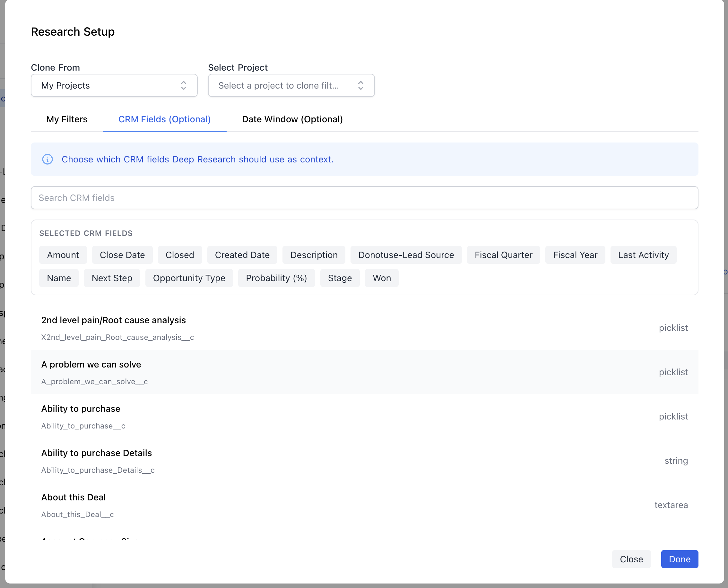Remove the Probability (%) chip

tap(276, 278)
